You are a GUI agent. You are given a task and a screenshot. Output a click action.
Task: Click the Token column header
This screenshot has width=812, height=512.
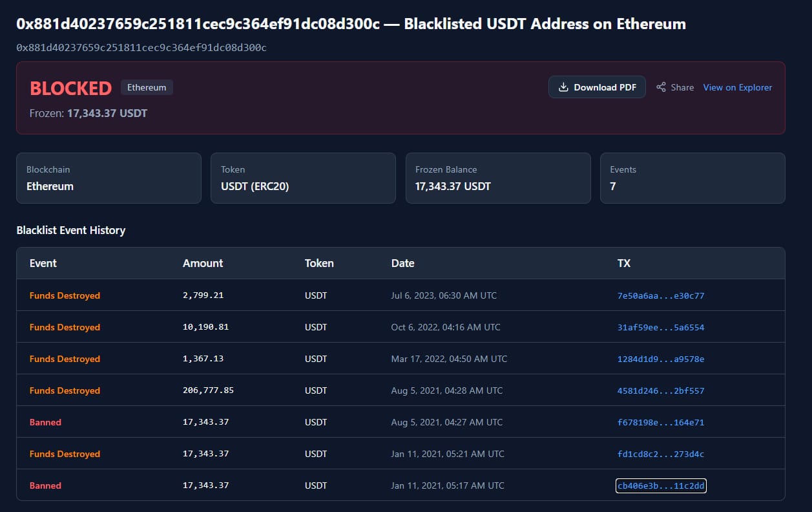(x=319, y=263)
